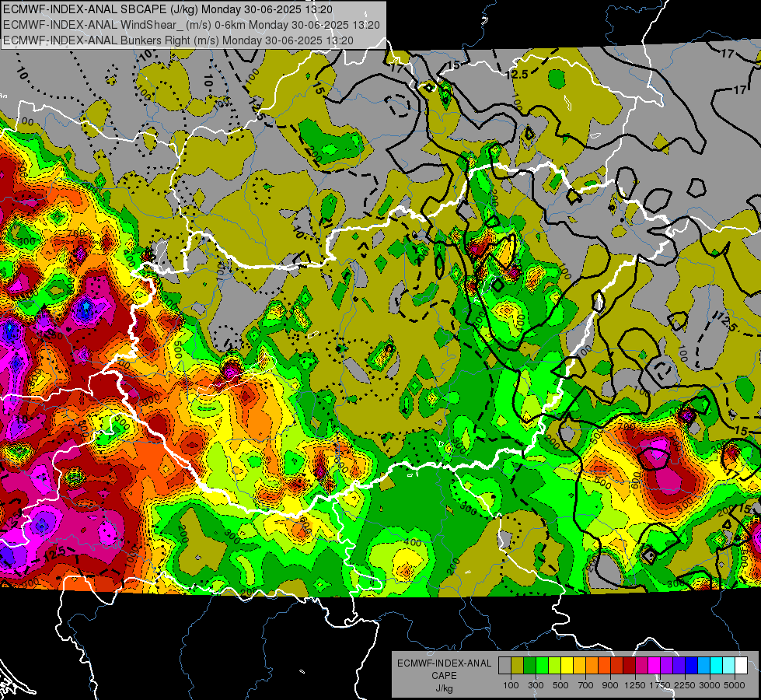
Task: Click the legend value 5000
Action: pos(735,685)
